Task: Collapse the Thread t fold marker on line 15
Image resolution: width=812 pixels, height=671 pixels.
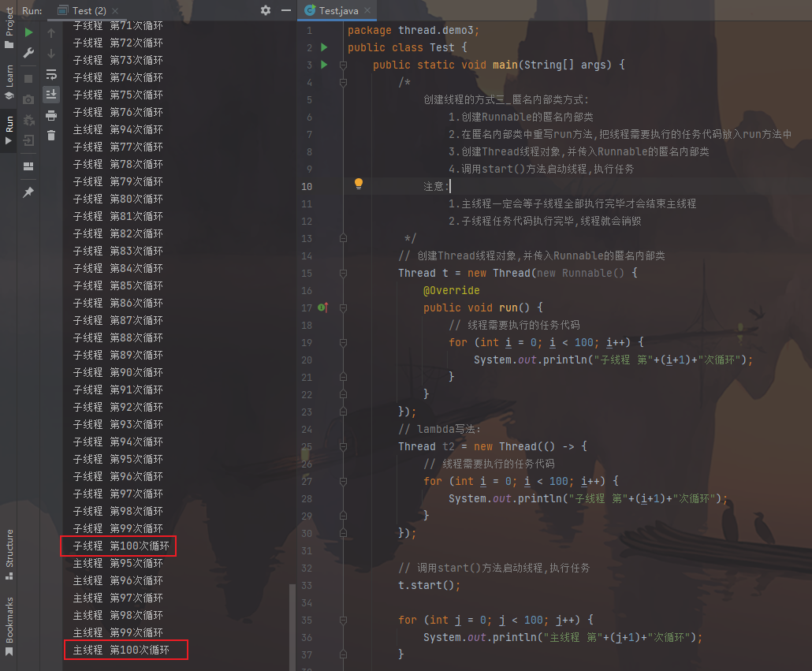Action: [x=343, y=273]
